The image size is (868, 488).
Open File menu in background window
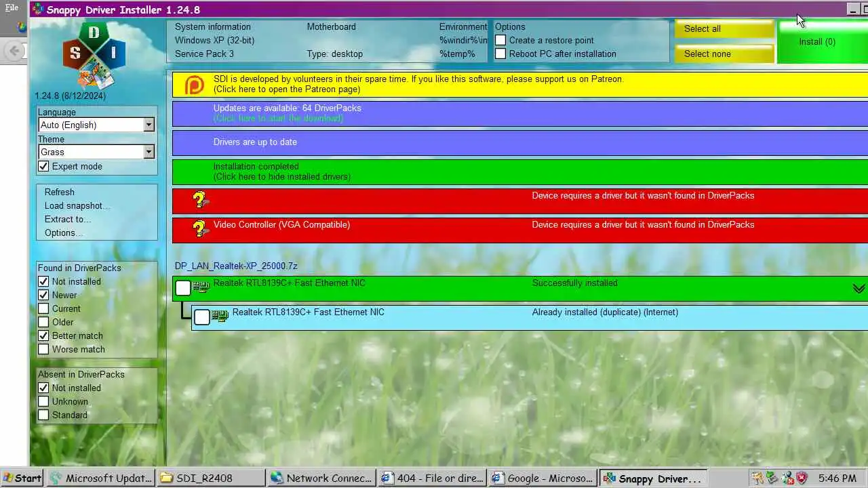pos(12,8)
